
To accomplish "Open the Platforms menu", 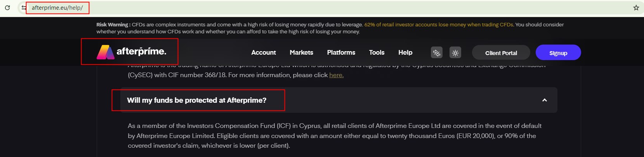I will 341,53.
